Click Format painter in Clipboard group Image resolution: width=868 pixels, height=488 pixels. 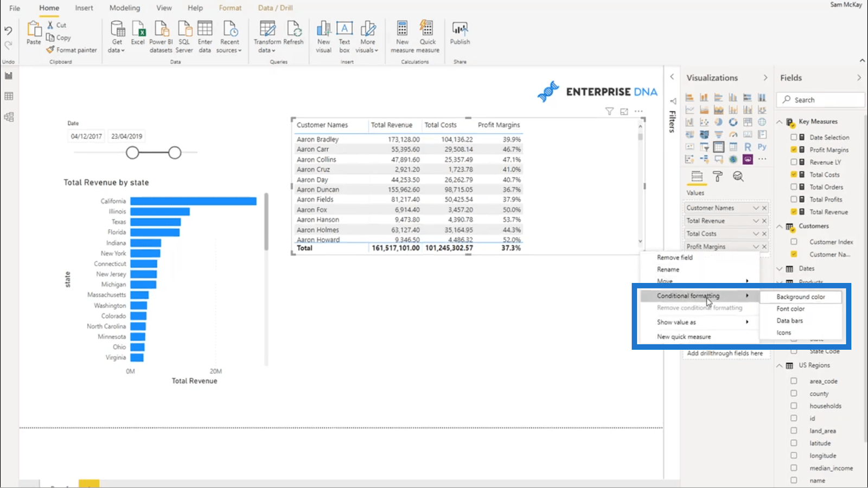(x=72, y=50)
